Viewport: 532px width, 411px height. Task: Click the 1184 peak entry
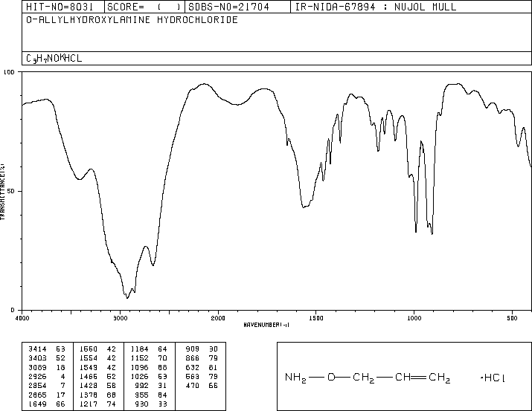[x=149, y=349]
